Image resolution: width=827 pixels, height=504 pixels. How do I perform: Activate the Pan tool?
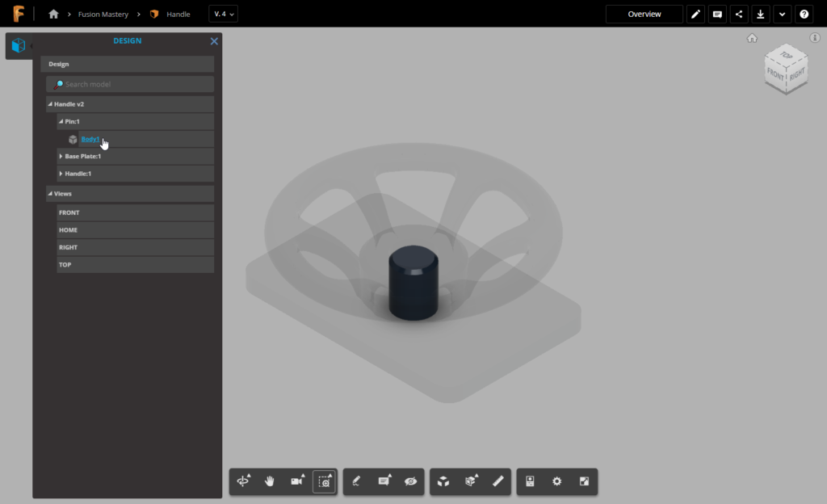[x=269, y=481]
